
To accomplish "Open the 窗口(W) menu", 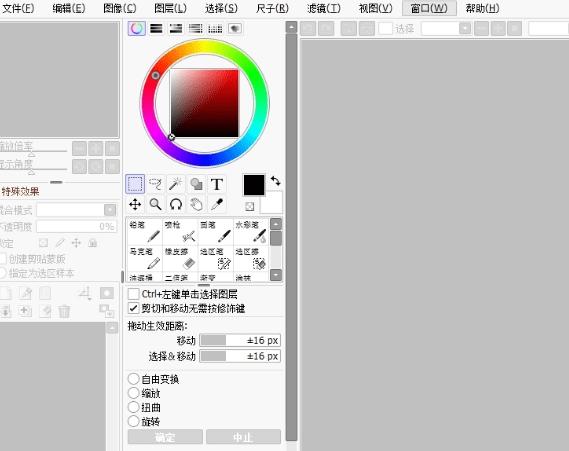I will tap(429, 8).
